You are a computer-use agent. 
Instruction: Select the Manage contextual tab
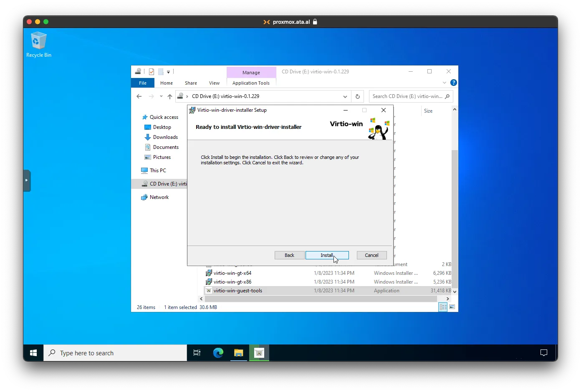coord(251,73)
